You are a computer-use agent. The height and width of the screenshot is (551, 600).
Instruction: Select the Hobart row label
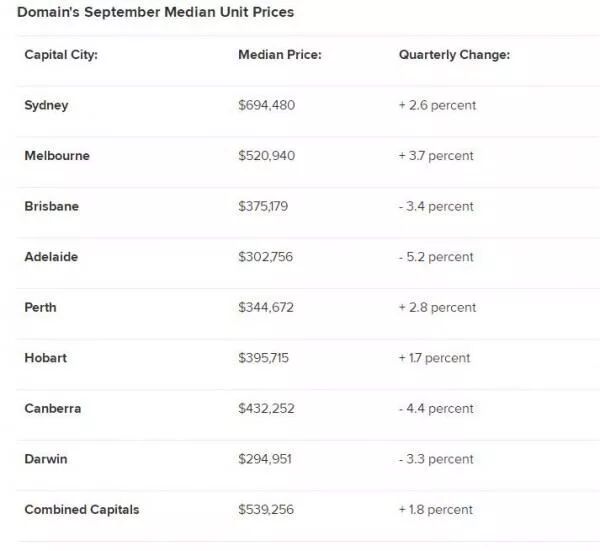45,358
